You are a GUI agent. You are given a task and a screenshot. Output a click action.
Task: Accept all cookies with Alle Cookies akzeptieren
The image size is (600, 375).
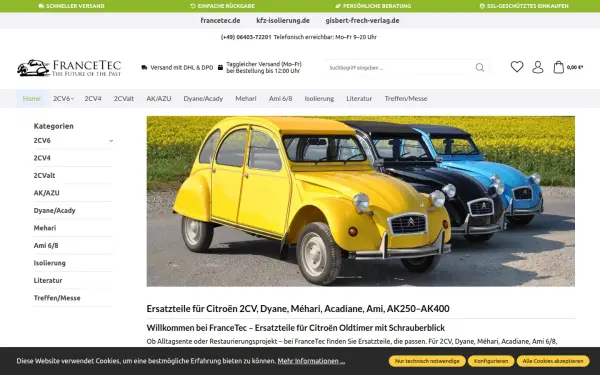pos(553,361)
